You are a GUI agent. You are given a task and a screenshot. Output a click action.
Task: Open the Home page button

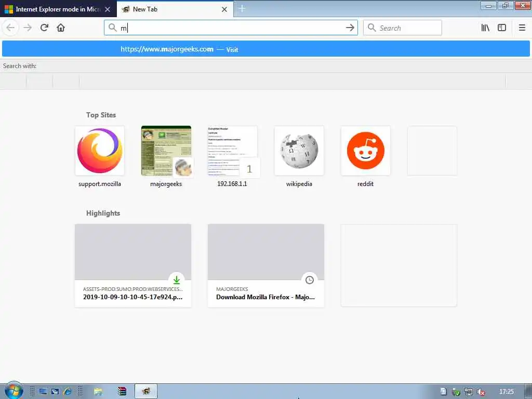(61, 28)
